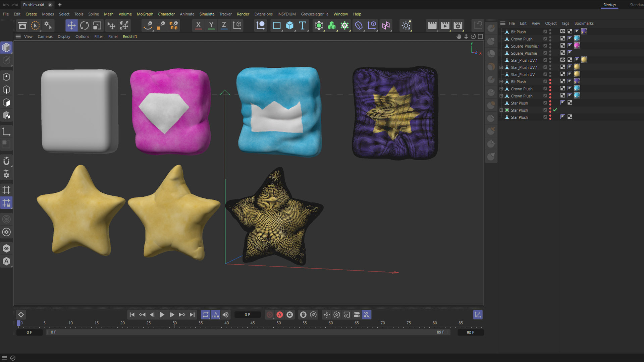Open the Redshift viewport menu

129,37
